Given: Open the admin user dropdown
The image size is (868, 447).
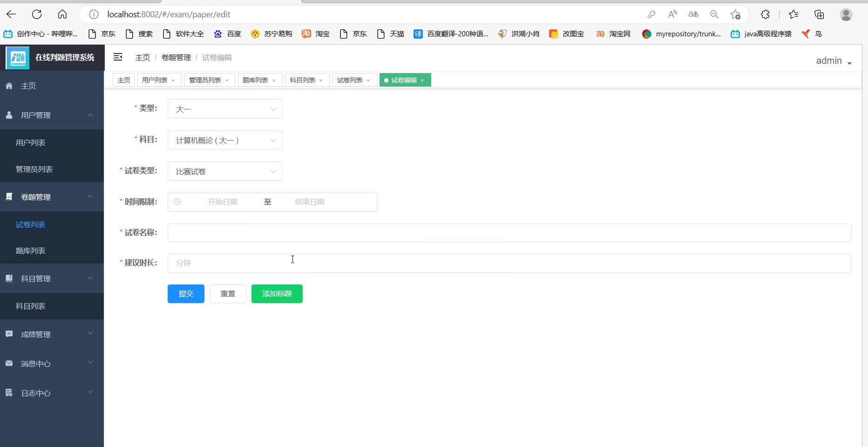Looking at the screenshot, I should [834, 61].
